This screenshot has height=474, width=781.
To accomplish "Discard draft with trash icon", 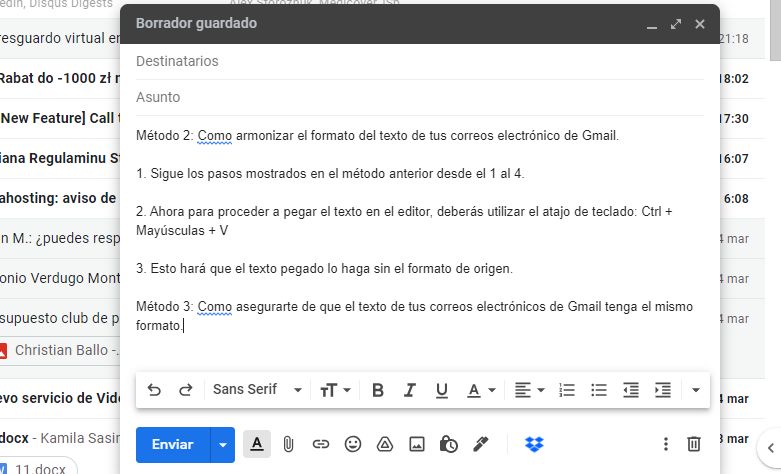I will [694, 444].
